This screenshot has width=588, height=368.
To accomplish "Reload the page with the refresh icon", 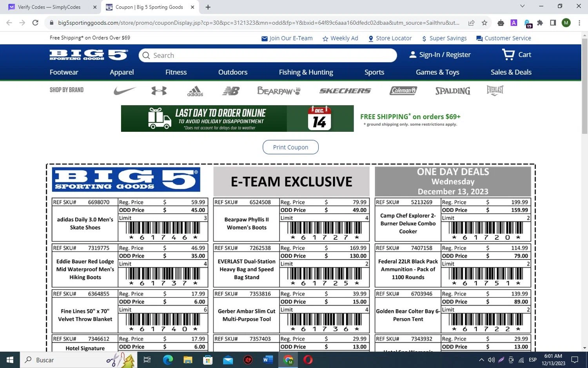I will [35, 23].
